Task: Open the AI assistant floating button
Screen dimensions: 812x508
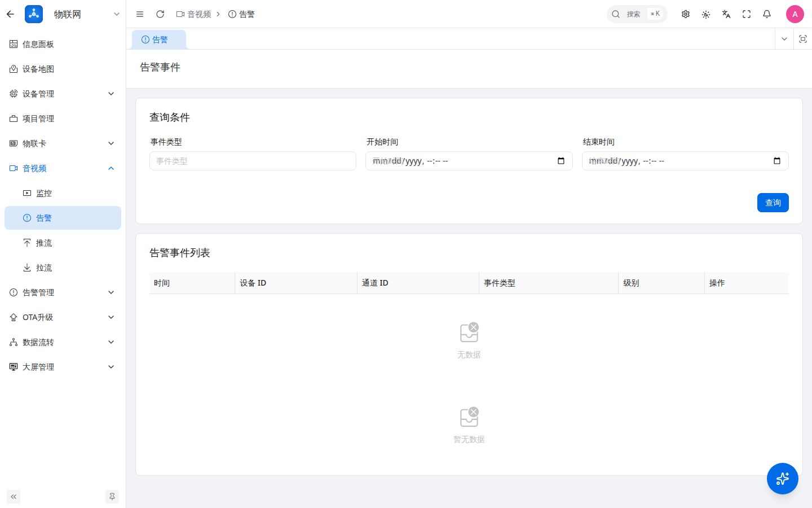Action: 783,479
